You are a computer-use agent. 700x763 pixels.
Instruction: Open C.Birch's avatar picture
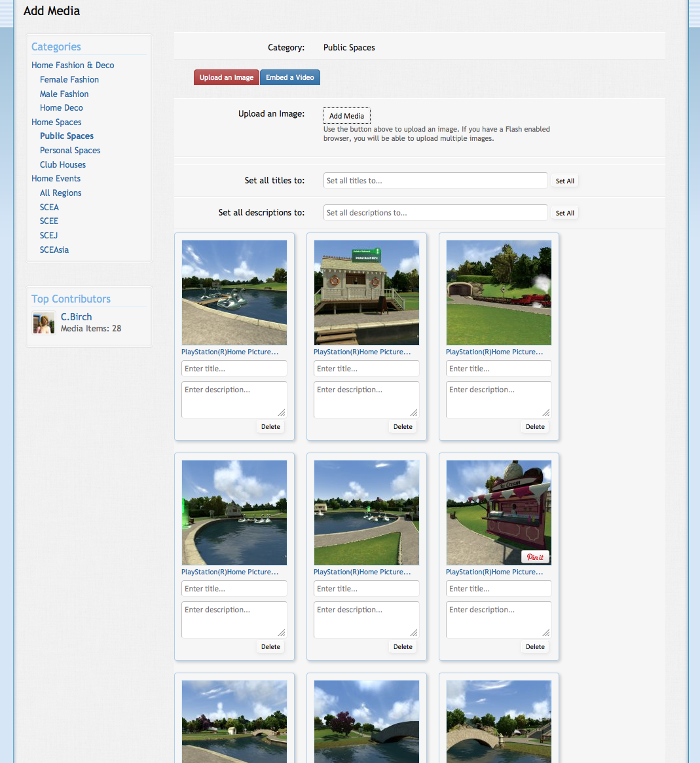click(44, 323)
